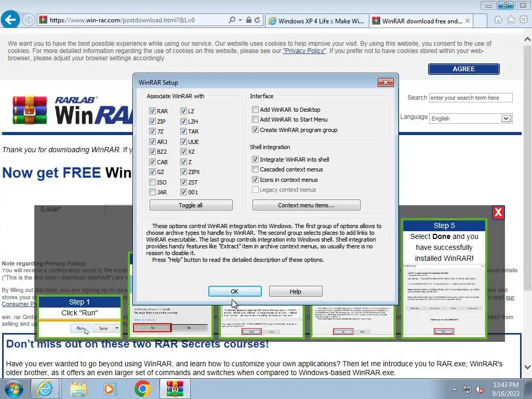Toggle ZIPX association checkbox
The image size is (532, 399).
coord(183,172)
